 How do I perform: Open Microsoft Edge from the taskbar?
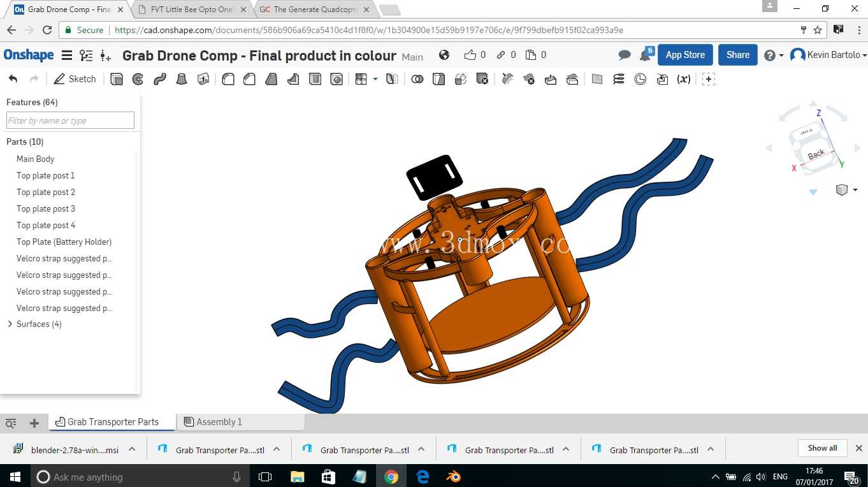(x=423, y=476)
